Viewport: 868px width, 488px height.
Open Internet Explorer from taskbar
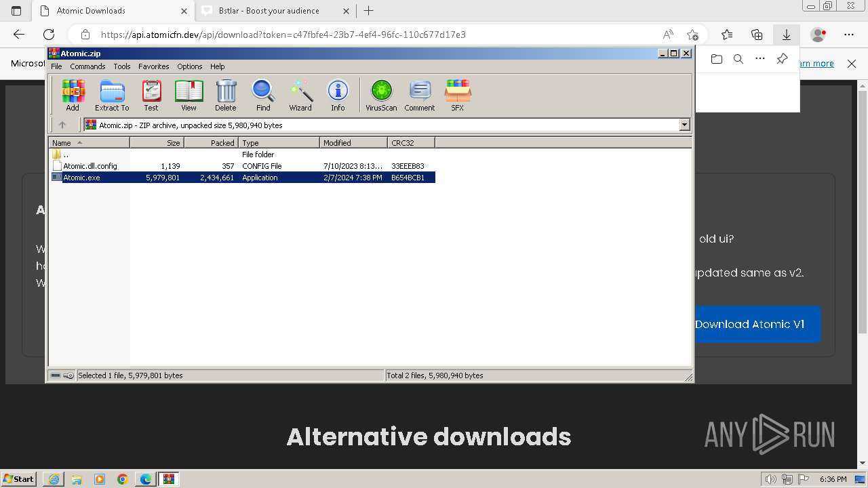click(x=54, y=479)
